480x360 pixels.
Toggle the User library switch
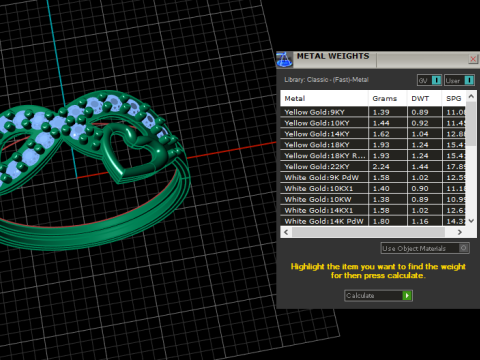pos(459,80)
